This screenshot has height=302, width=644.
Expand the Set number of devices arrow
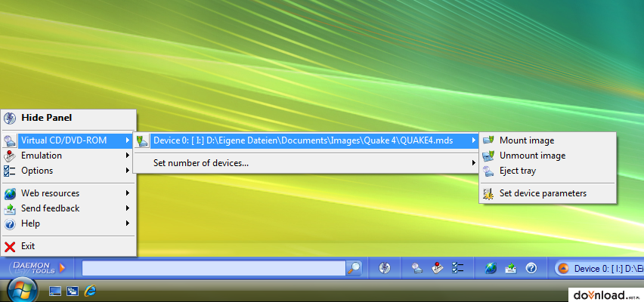(x=474, y=163)
